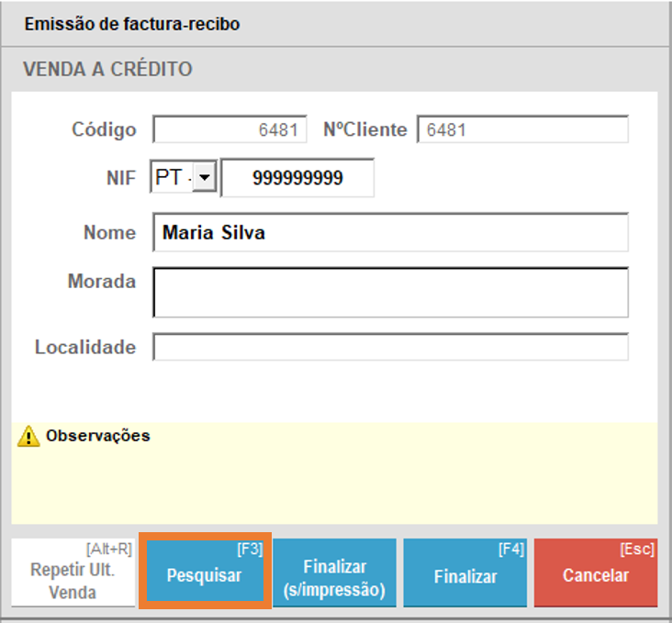Cancel the invoice with the red Cancelar button
Image resolution: width=672 pixels, height=623 pixels.
(x=596, y=575)
